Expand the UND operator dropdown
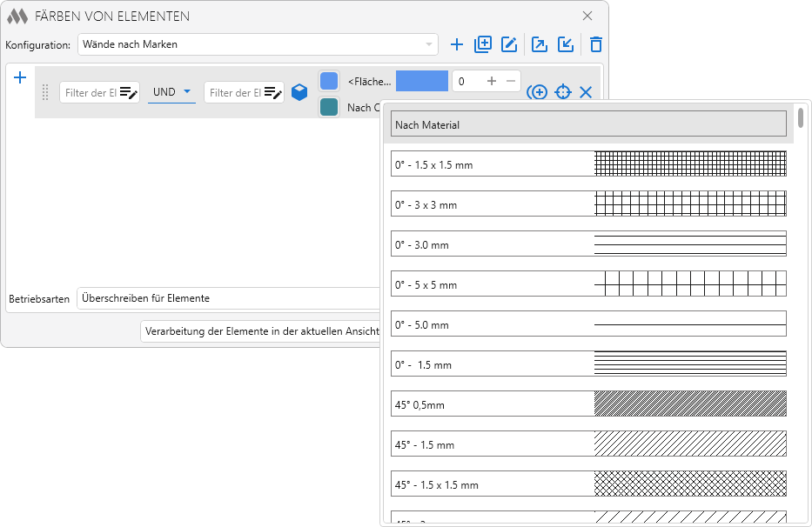Screen dimensions: 812x527 pos(171,92)
